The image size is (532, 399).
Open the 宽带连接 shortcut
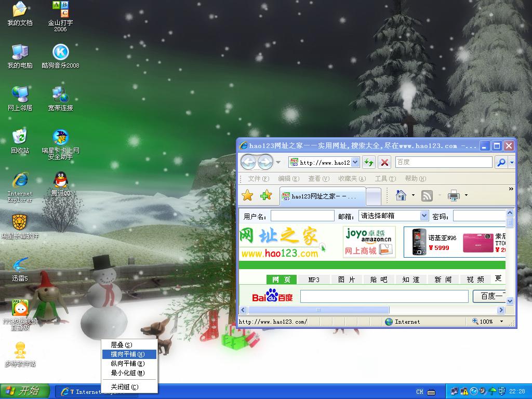click(x=60, y=99)
